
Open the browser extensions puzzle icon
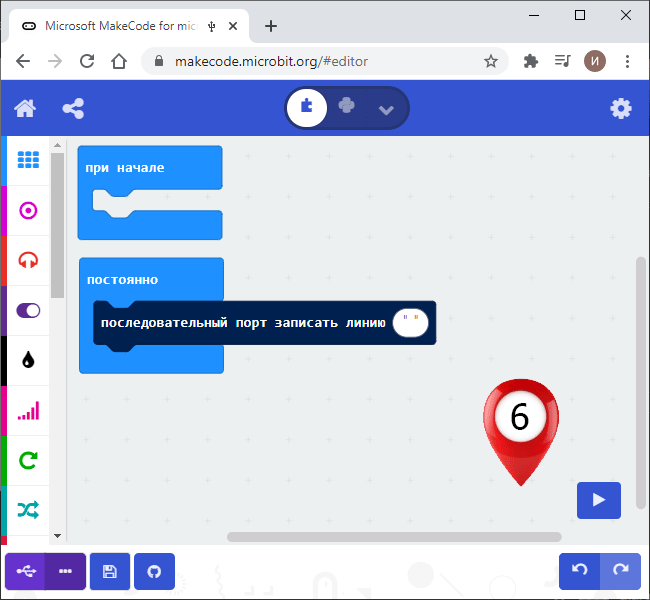(531, 61)
